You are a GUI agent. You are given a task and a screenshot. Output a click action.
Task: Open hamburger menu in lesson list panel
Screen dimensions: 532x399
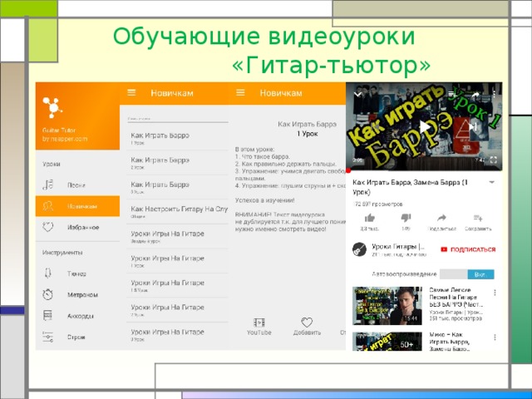coord(131,92)
